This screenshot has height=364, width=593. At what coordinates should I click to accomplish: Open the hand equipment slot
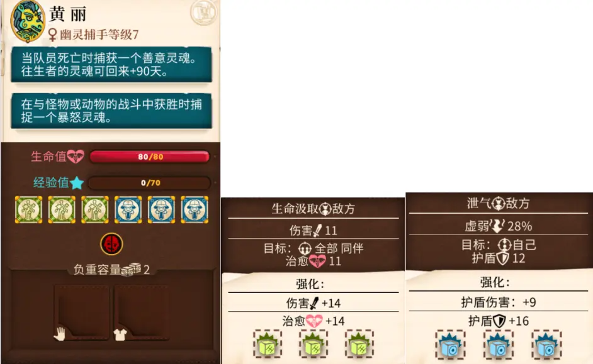82,312
